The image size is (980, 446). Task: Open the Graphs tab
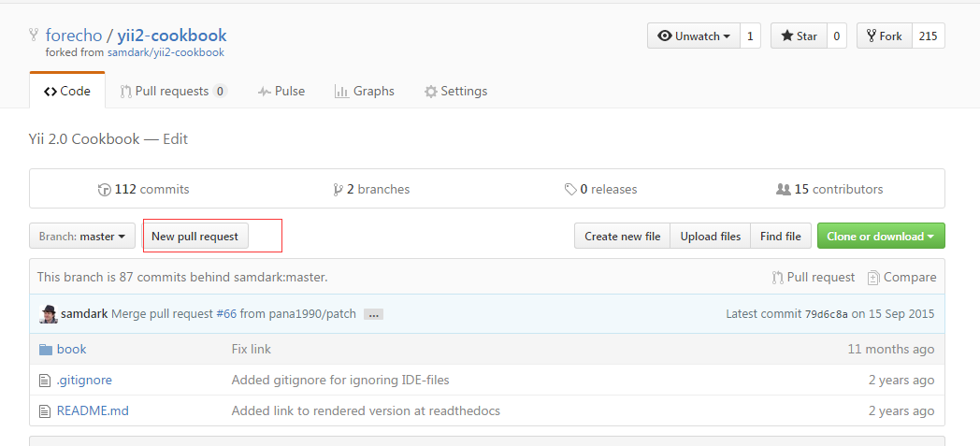pyautogui.click(x=365, y=92)
